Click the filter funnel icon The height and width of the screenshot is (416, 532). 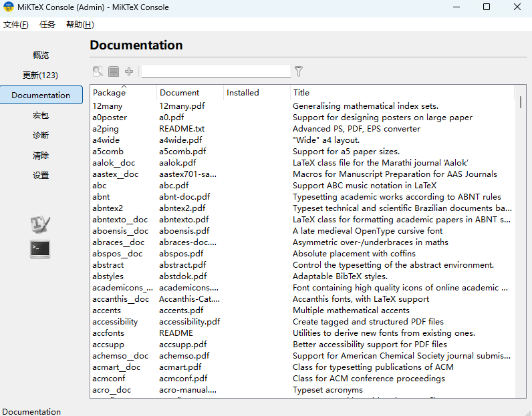(299, 71)
